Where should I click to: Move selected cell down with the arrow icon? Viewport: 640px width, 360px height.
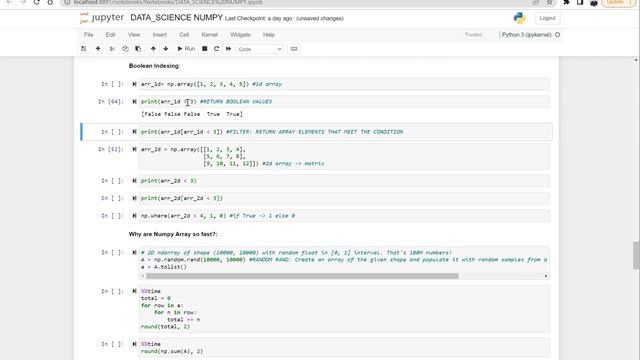(x=166, y=49)
